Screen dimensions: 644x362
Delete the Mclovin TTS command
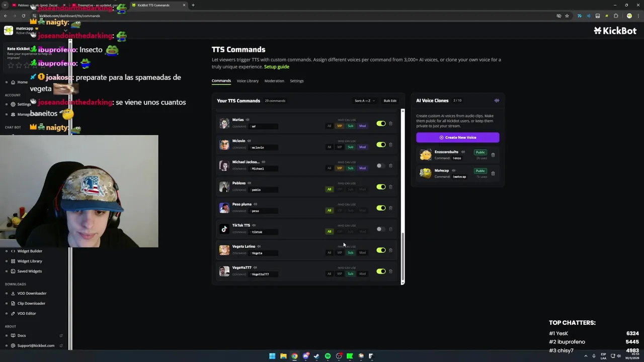coord(390,145)
